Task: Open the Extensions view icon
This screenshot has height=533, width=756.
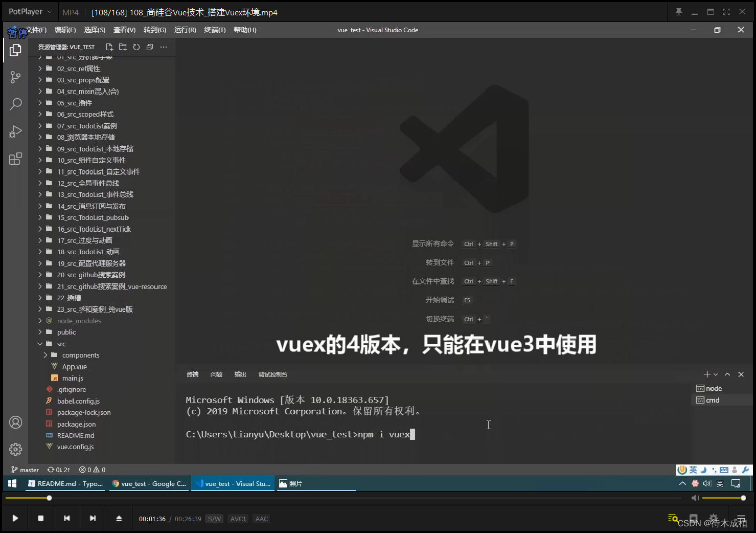Action: pos(16,159)
